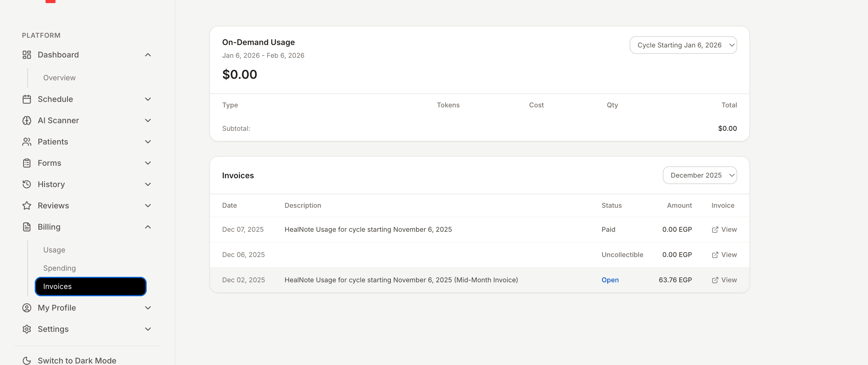View the Dec 06, 2025 uncollectible invoice
This screenshot has width=868, height=365.
724,255
